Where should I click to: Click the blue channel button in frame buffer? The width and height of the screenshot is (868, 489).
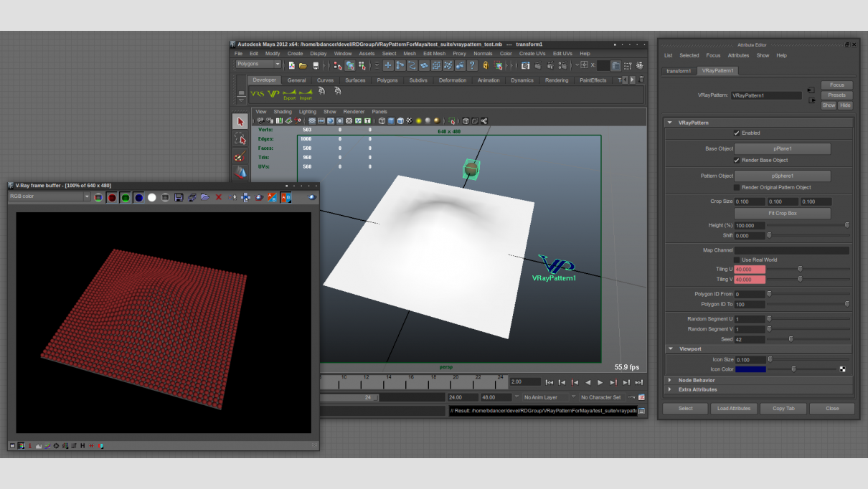click(138, 197)
